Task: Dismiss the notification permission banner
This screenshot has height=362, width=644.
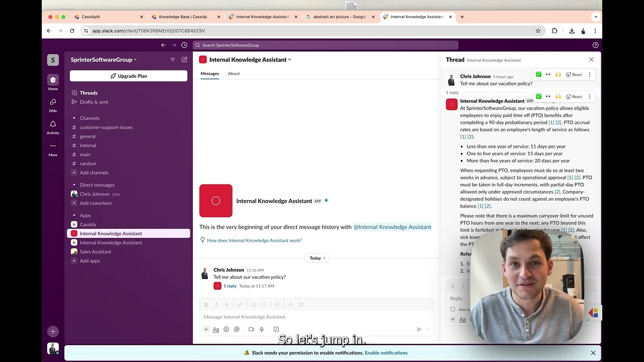Action: point(593,353)
